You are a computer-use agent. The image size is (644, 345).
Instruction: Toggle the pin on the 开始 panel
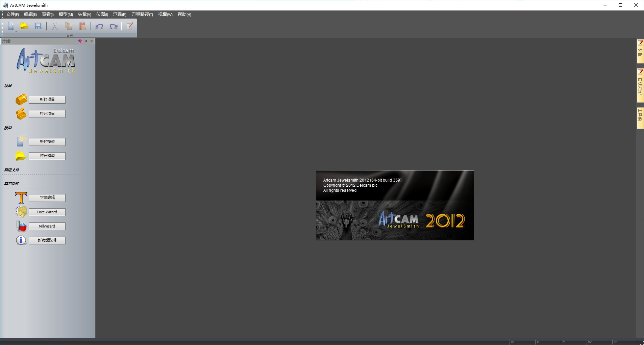pyautogui.click(x=86, y=41)
